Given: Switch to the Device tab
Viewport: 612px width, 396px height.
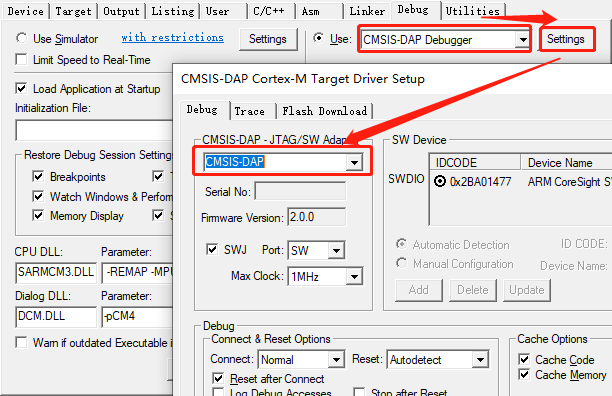Looking at the screenshot, I should (25, 11).
